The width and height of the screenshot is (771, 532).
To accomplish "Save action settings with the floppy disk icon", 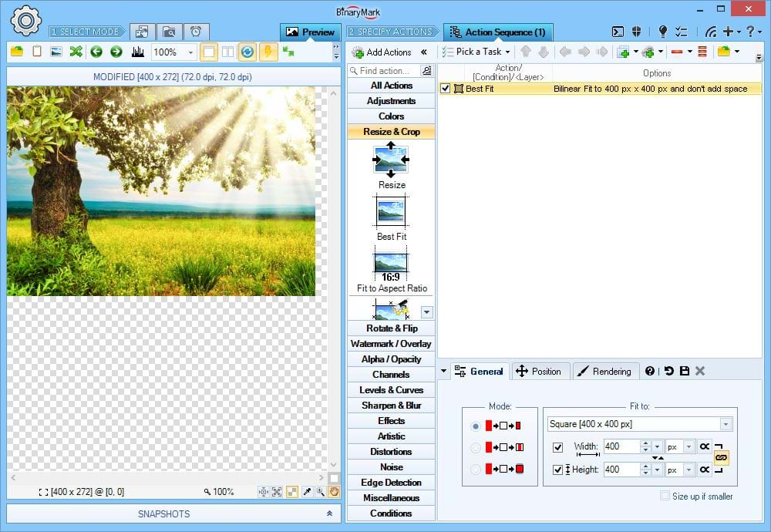I will (x=685, y=371).
